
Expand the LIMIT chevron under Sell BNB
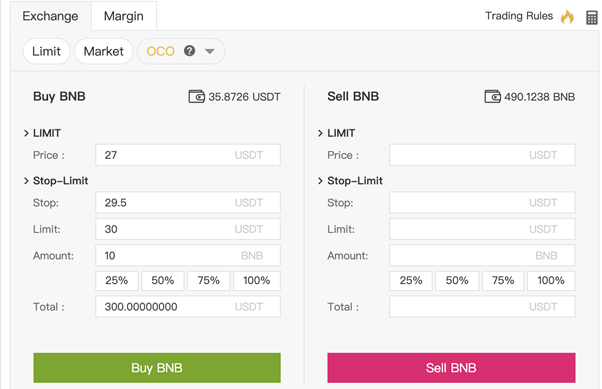click(320, 133)
